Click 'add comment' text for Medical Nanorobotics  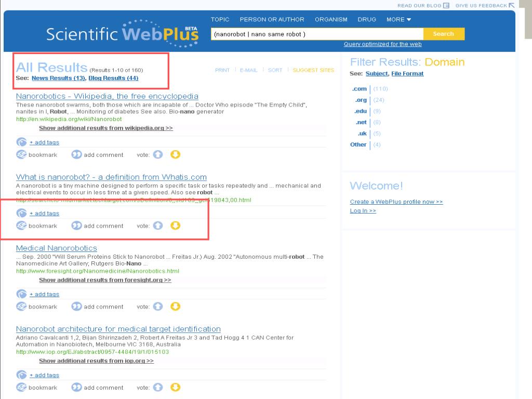click(103, 307)
